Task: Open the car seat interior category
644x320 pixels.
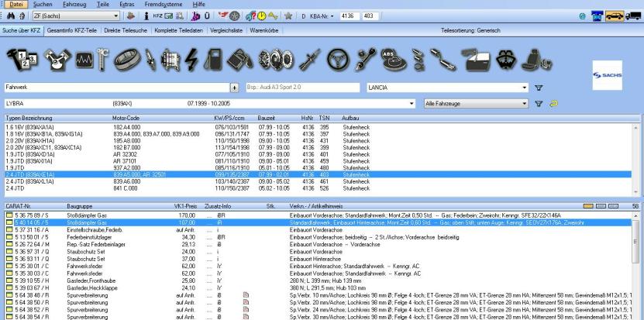Action: [x=536, y=60]
